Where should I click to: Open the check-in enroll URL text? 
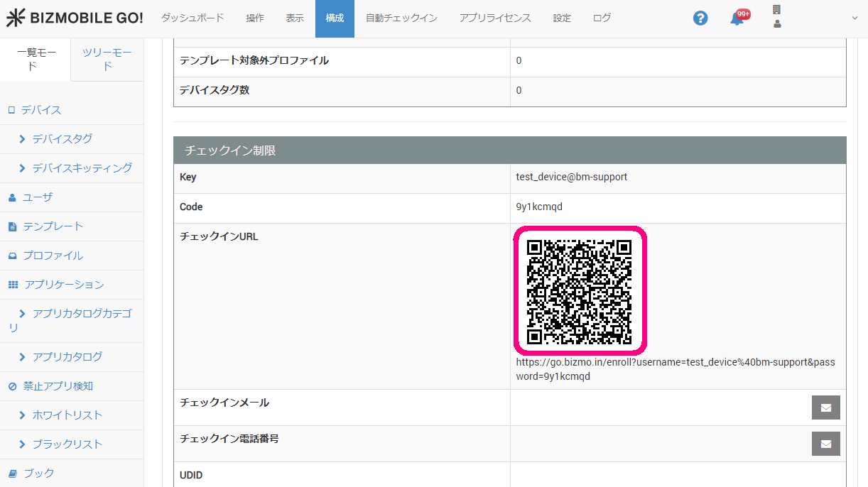point(675,369)
